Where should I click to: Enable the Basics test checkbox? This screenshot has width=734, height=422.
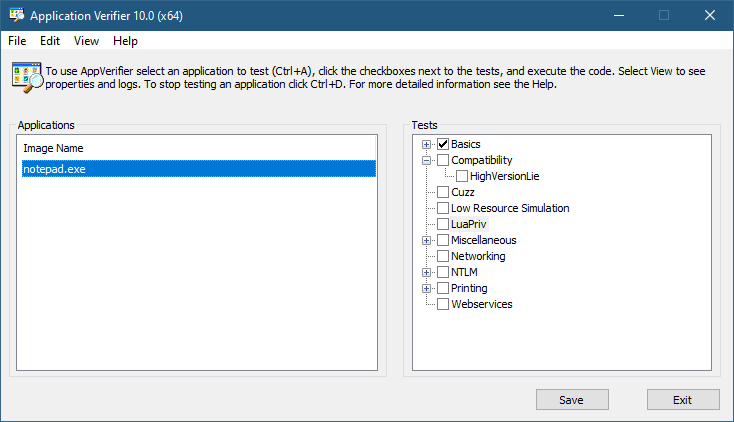(x=443, y=144)
